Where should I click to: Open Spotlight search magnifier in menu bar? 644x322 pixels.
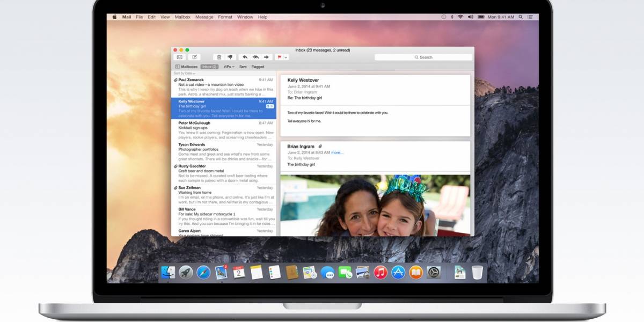(520, 17)
